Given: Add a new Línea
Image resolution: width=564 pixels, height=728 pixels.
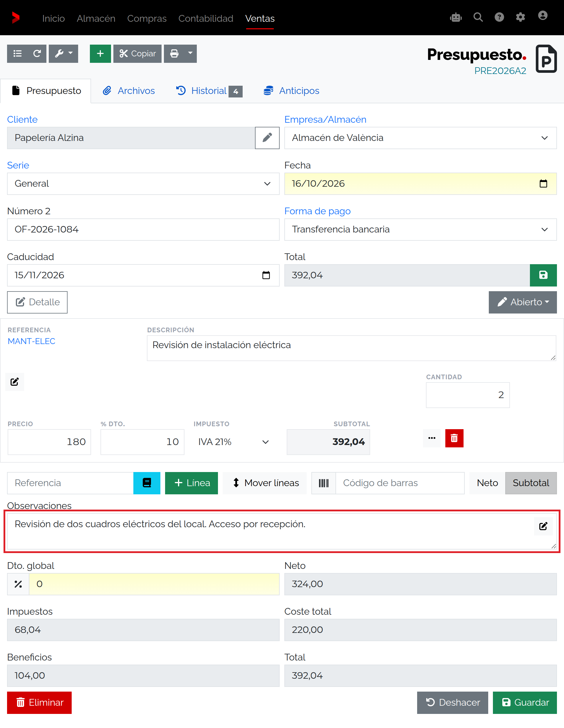Looking at the screenshot, I should 192,483.
